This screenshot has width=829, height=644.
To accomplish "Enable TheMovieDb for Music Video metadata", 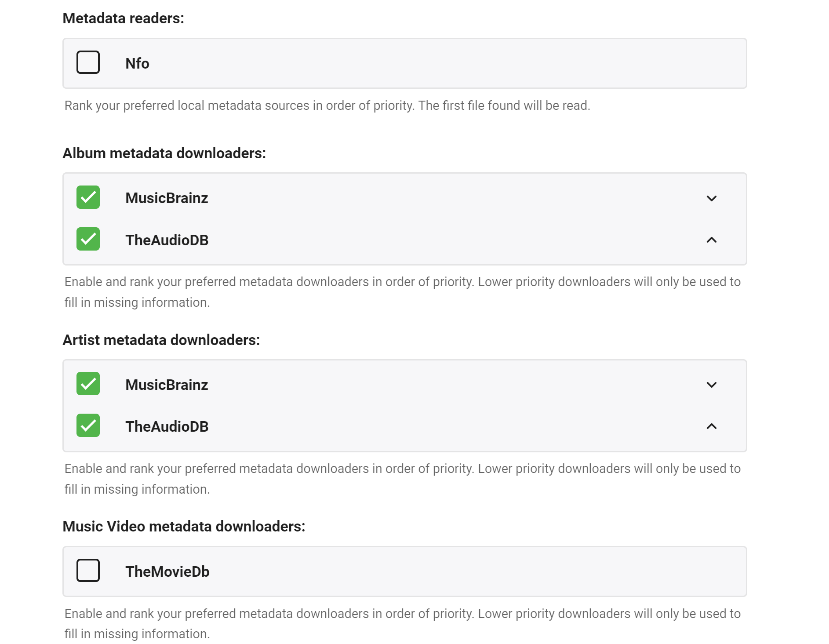I will click(x=88, y=571).
